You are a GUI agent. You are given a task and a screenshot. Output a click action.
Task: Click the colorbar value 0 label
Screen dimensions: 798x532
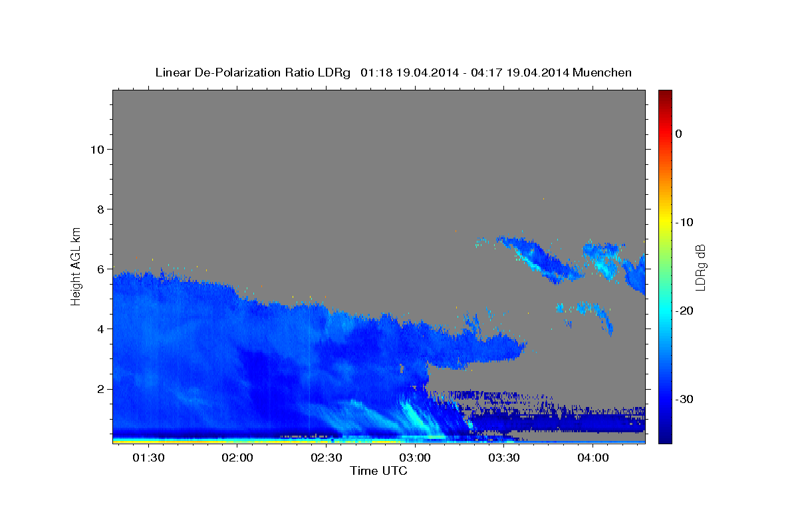(678, 134)
